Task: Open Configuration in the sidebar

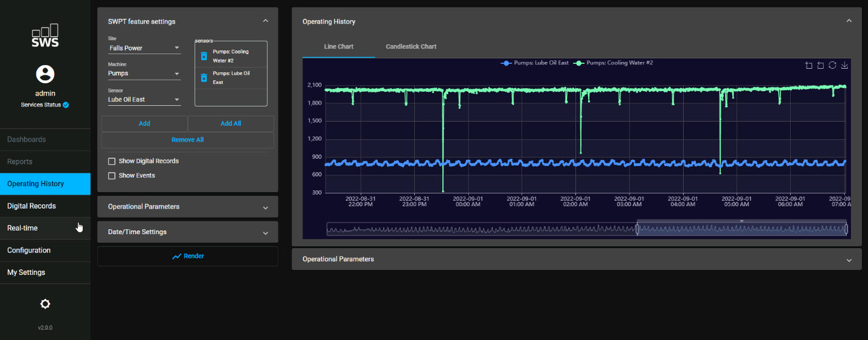Action: pos(45,251)
